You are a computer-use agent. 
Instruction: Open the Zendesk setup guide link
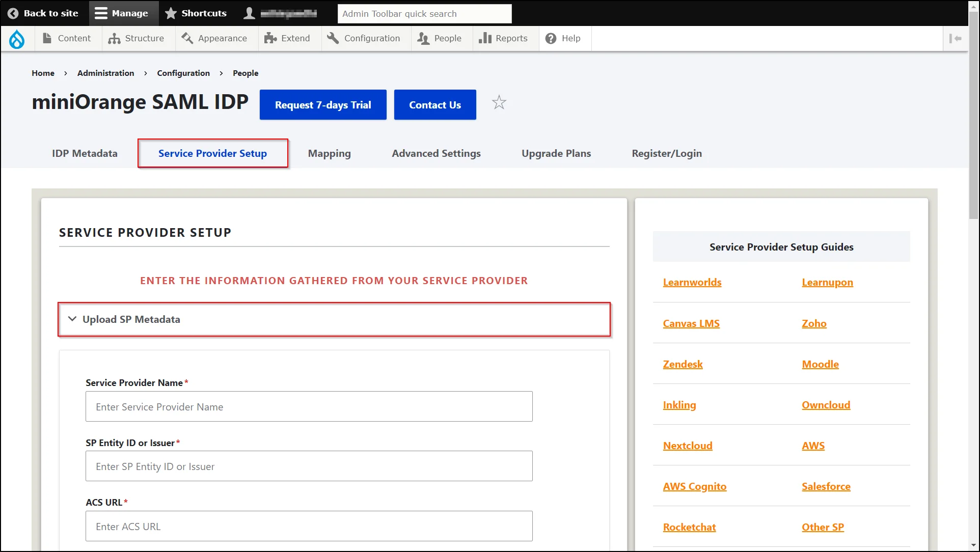click(682, 364)
